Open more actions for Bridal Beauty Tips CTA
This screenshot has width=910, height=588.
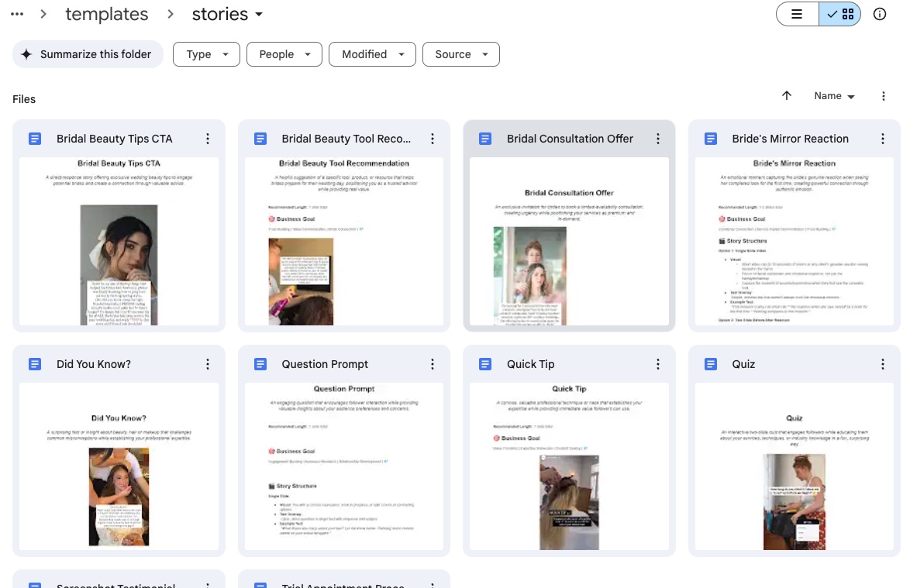(207, 139)
